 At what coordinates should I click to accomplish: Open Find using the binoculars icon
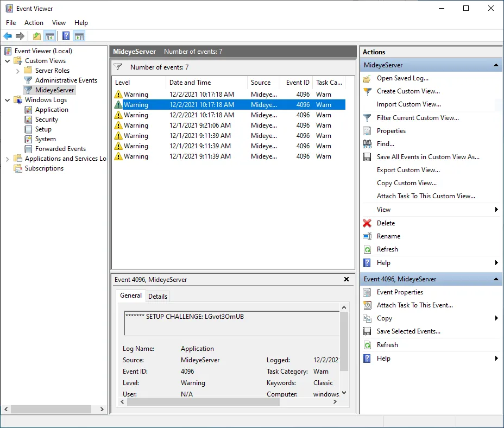click(x=368, y=143)
